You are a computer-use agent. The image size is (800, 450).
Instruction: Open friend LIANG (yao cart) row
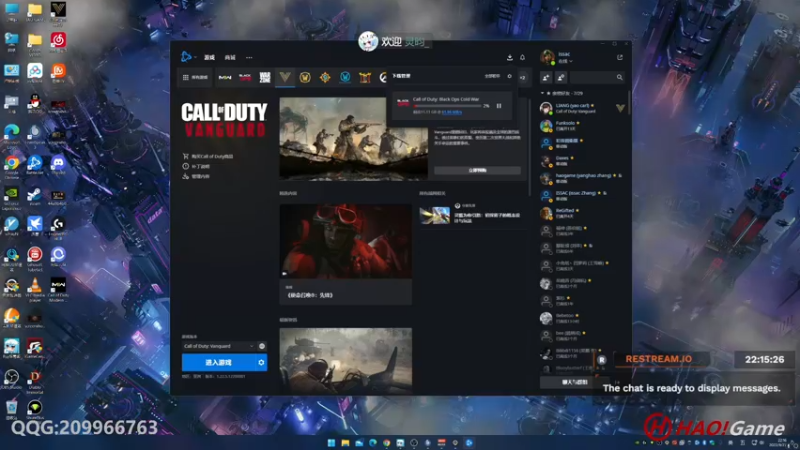click(x=582, y=108)
